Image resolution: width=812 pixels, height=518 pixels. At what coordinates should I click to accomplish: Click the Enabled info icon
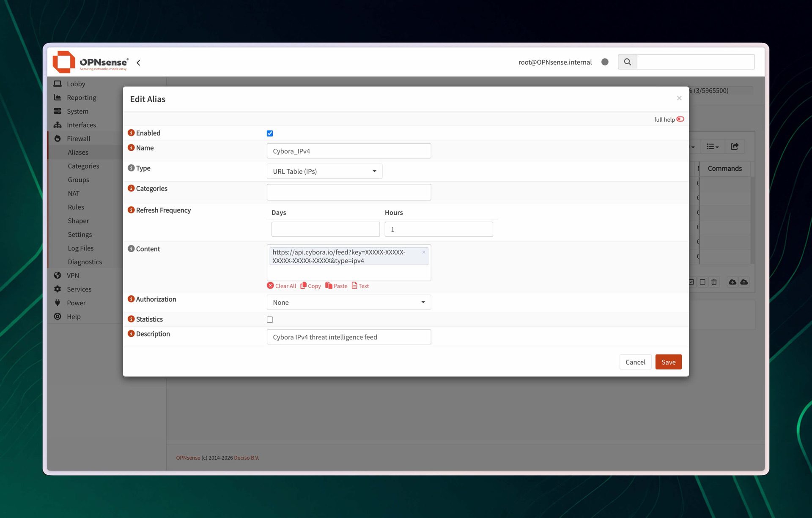click(x=131, y=133)
